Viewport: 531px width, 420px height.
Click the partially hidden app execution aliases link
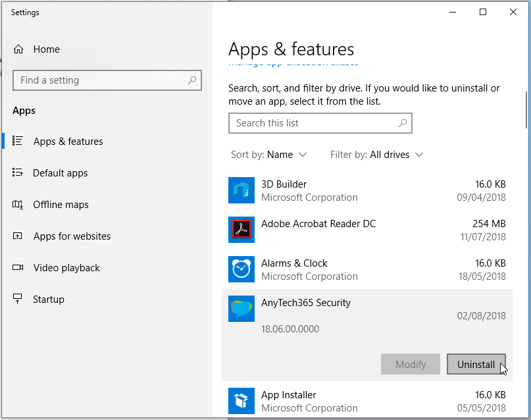[293, 63]
